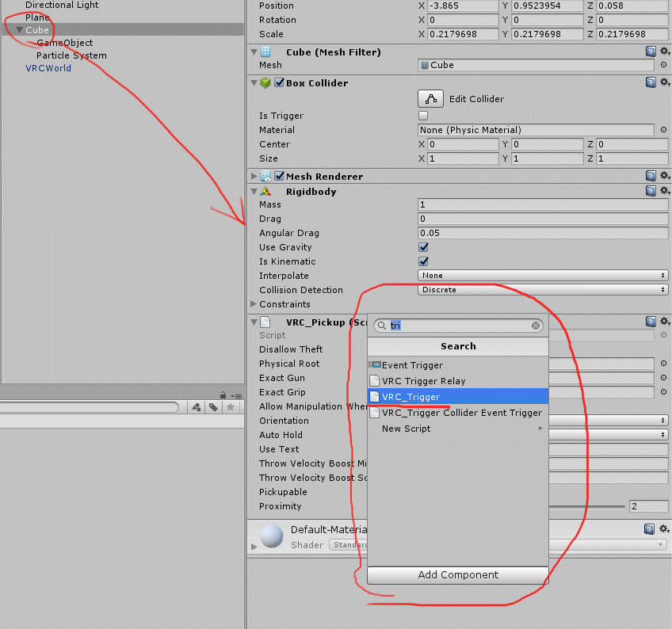Select VRCWorld in the Hierarchy
This screenshot has width=672, height=629.
pos(48,68)
